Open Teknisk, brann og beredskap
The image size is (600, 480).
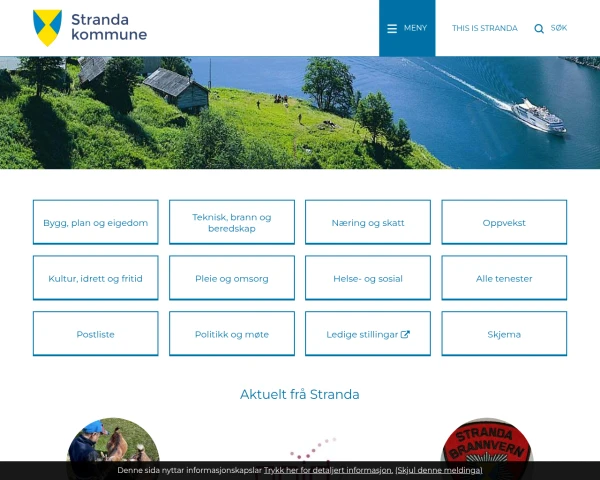coord(232,222)
